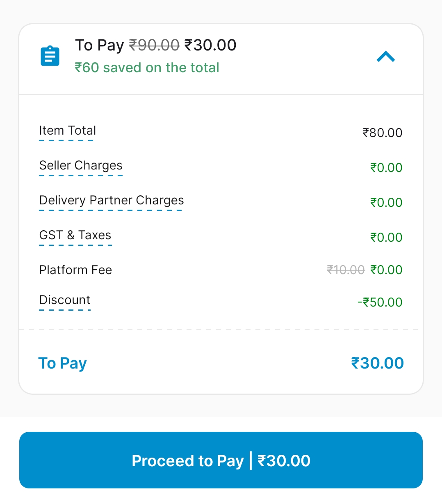Click the crossed-out ₹10.00 platform fee
Image resolution: width=442 pixels, height=504 pixels.
(x=345, y=270)
